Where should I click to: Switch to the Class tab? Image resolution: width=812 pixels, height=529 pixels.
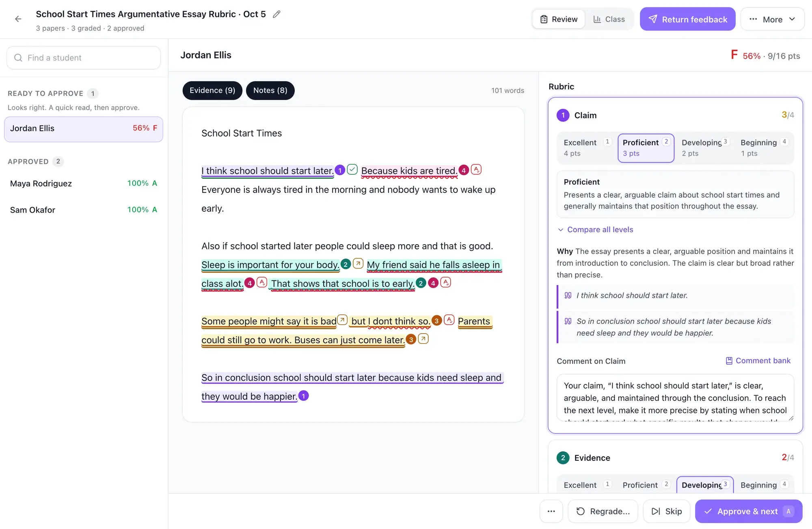click(x=609, y=19)
